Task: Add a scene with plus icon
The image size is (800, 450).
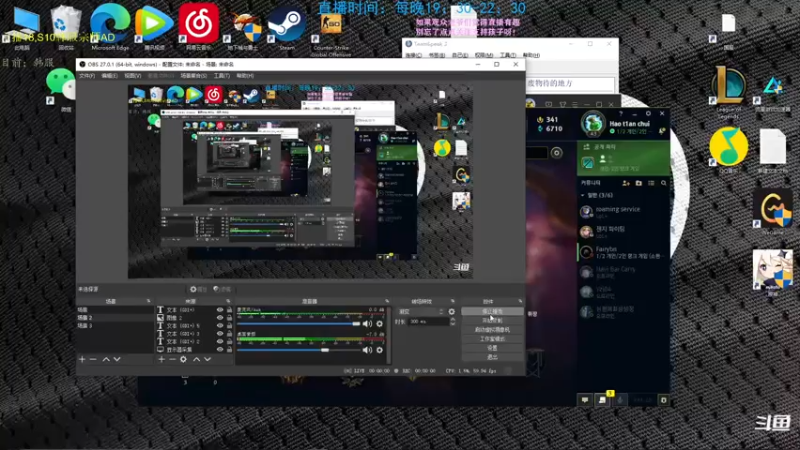Action: click(x=82, y=359)
